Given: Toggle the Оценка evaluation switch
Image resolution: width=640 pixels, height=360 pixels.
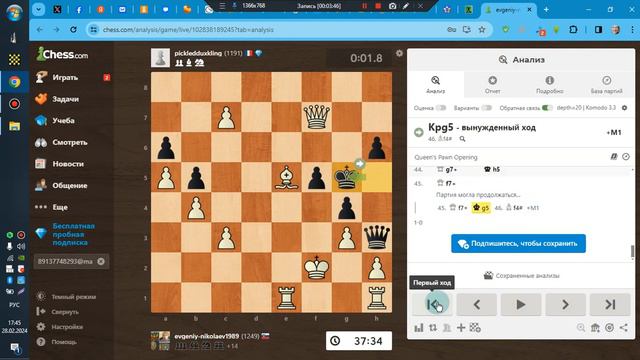Looking at the screenshot, I should pos(441,108).
